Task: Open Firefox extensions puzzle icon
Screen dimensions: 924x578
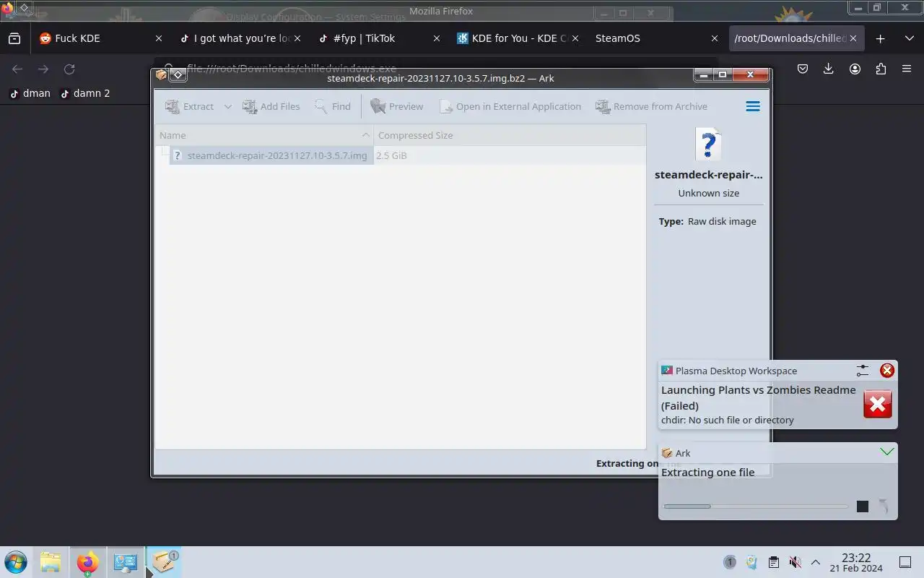Action: (881, 69)
